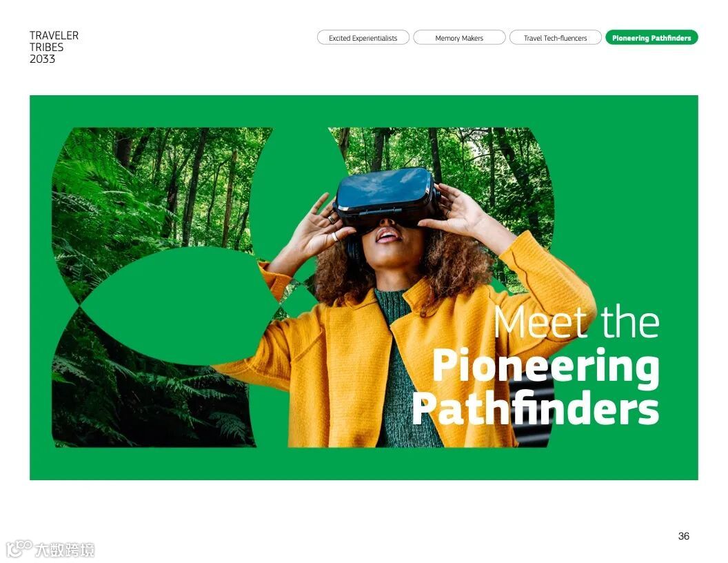This screenshot has height=563, width=728.
Task: Click the Traveler Tribes 2033 title
Action: [x=54, y=48]
